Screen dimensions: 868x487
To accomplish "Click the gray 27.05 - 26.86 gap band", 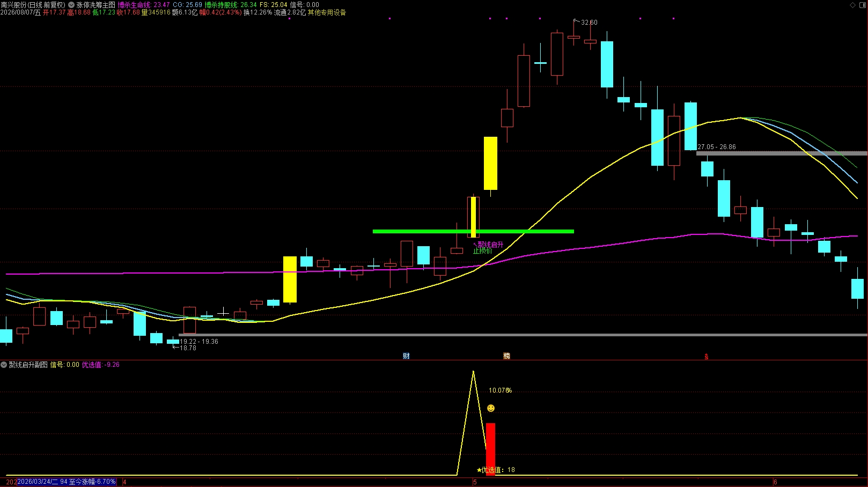I will [782, 153].
